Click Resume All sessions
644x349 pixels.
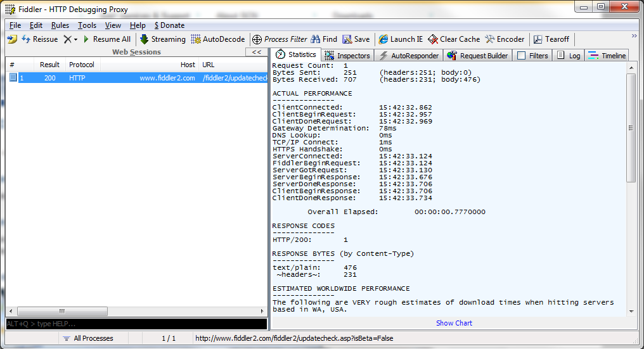(x=106, y=39)
